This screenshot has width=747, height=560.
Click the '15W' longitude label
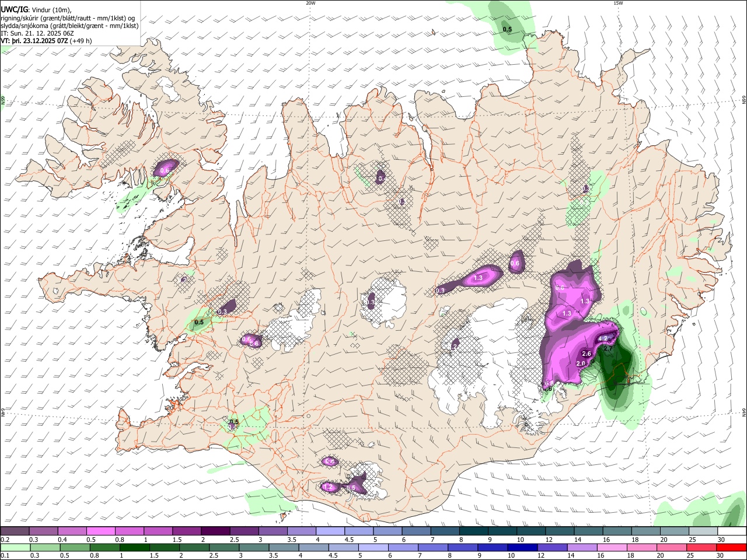[x=618, y=3]
